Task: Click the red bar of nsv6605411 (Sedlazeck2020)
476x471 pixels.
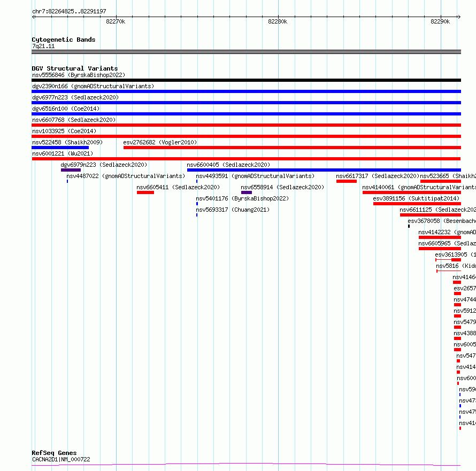Action: click(145, 192)
